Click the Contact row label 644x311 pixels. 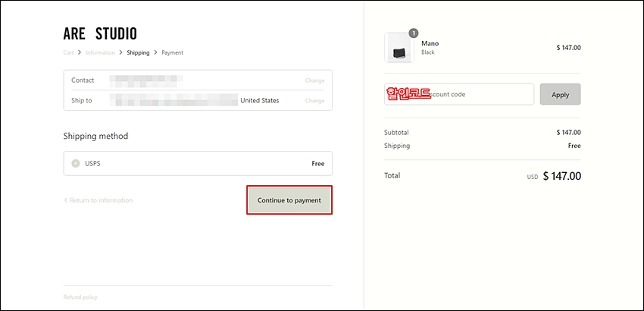click(x=83, y=80)
